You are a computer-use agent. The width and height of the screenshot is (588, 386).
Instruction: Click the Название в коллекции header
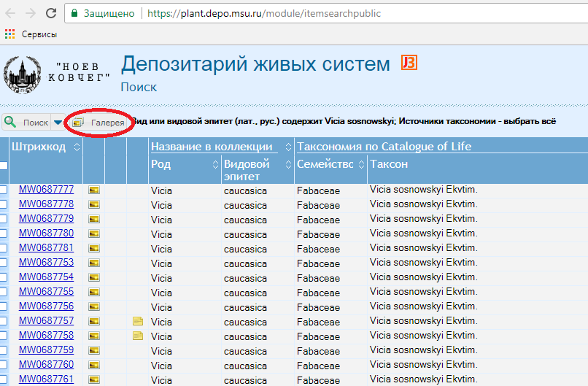pos(212,147)
